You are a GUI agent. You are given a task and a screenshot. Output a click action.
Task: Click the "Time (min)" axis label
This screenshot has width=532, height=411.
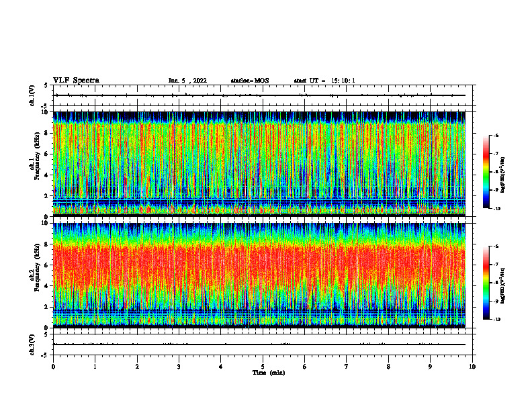point(269,373)
